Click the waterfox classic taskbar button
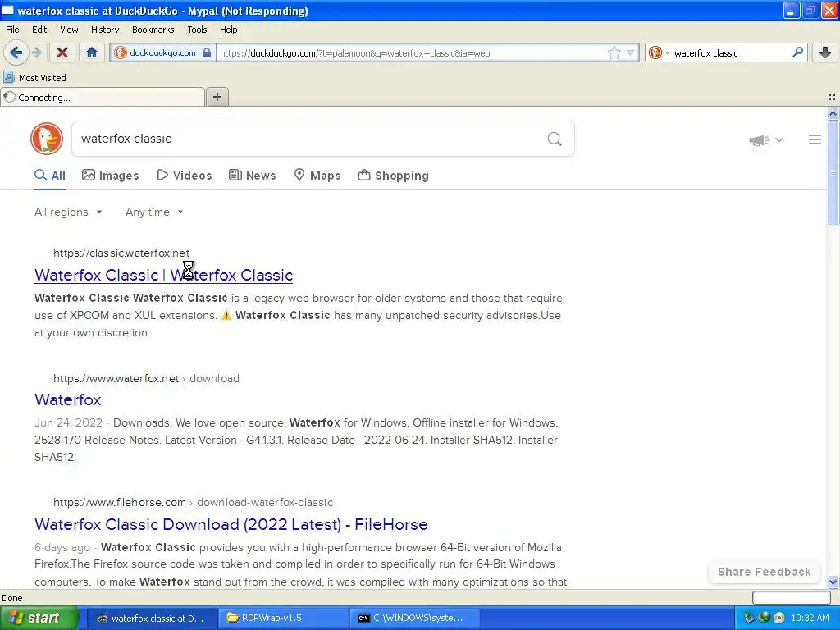 152,618
